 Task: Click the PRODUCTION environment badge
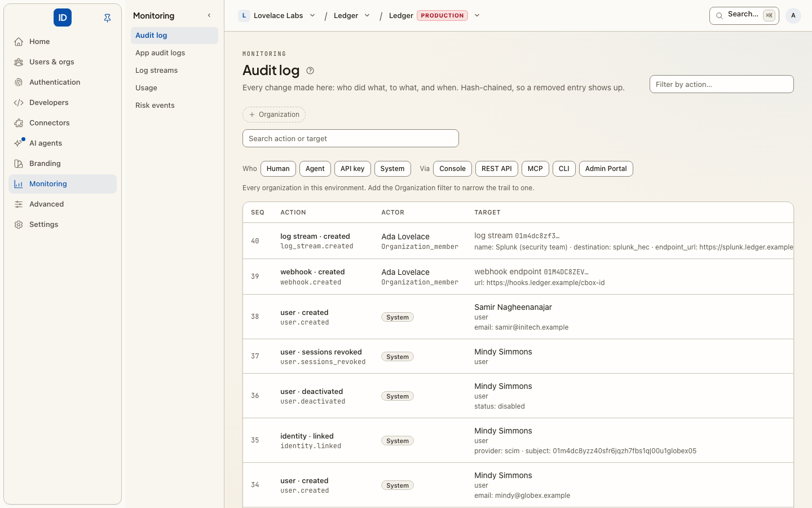pos(443,16)
